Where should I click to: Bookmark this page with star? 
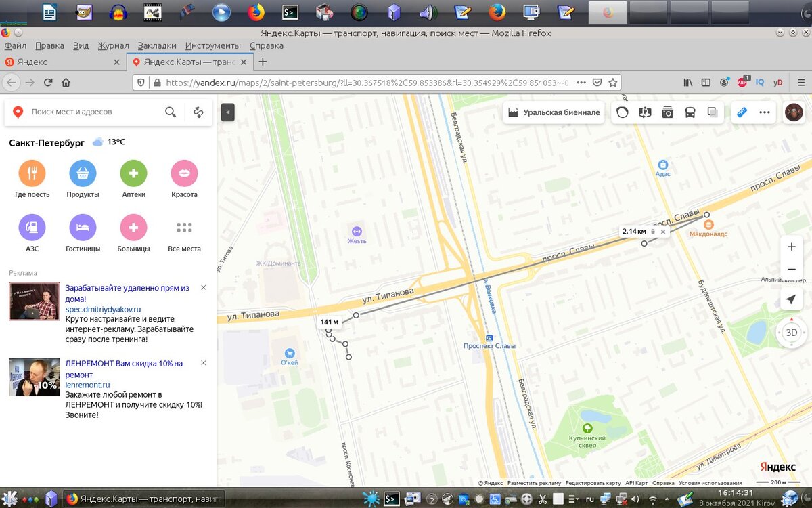[613, 83]
